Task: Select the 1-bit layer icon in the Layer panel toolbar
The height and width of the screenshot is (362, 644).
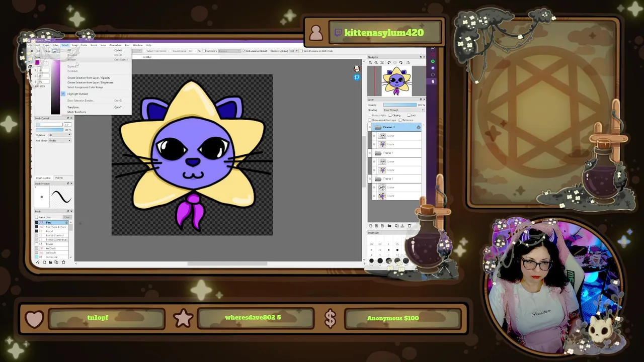Action: (382, 226)
